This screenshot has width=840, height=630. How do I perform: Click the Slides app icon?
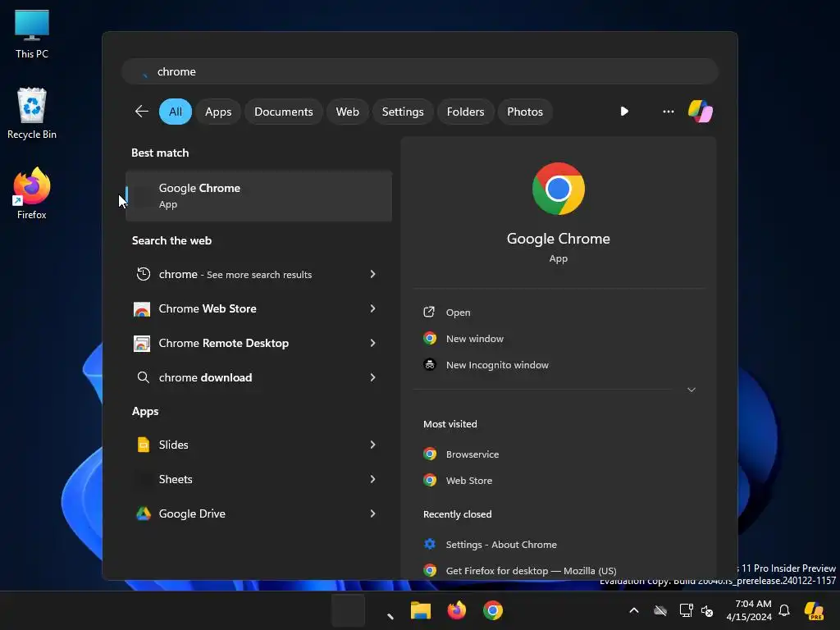[x=143, y=445]
